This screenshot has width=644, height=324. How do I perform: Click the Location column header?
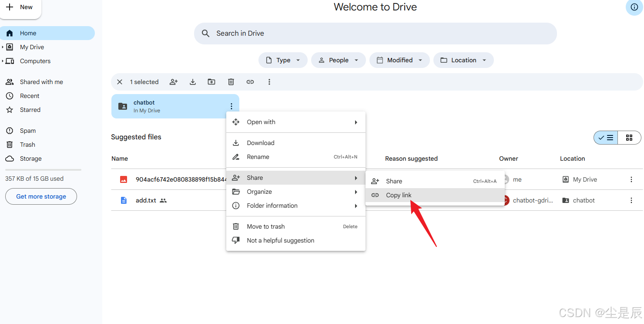[x=572, y=159]
